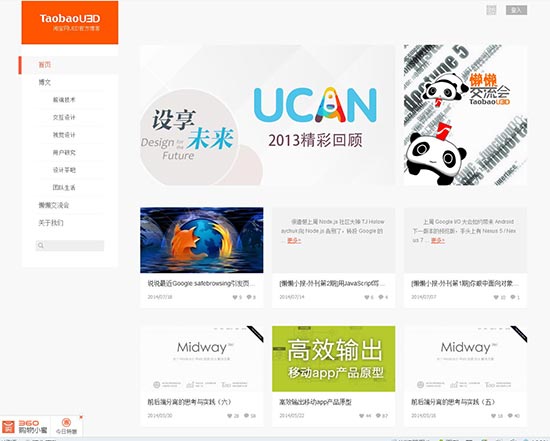Screen dimensions: 550x441
Task: Click 更多 in the Google I/O excerpt
Action: pyautogui.click(x=438, y=240)
